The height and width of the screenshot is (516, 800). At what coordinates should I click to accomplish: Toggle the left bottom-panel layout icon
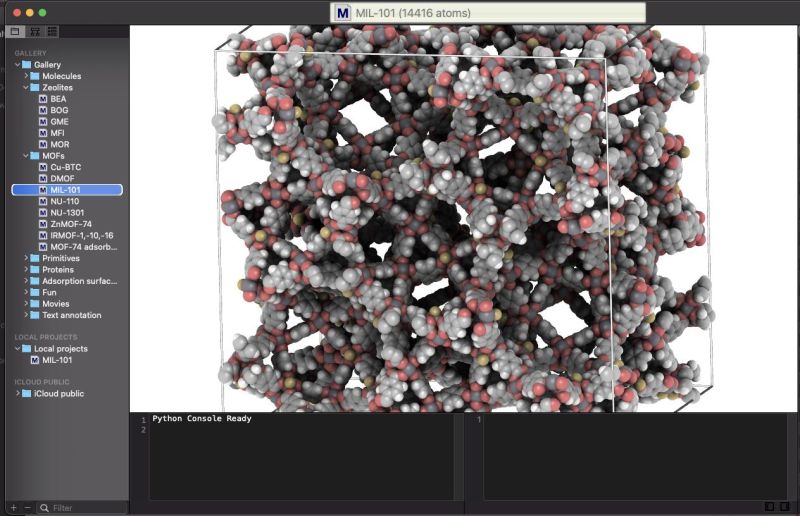(769, 507)
